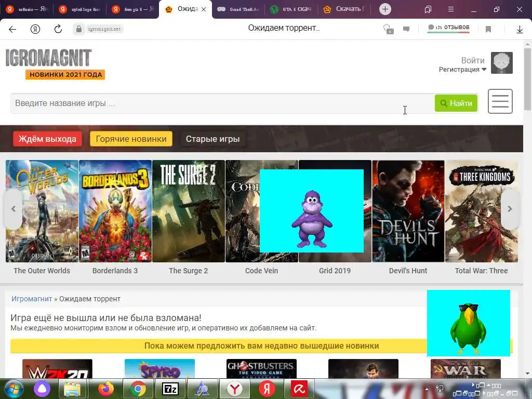Open the site reviews (отзывов) indicator
Viewport: 532px width, 399px height.
coord(448,28)
